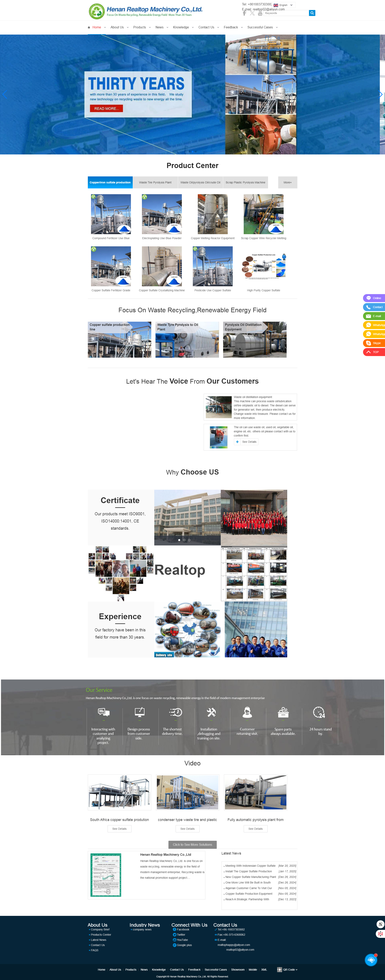Screen dimensions: 385x980
Task: Click the second WhatsApp side button
Action: coord(374,334)
